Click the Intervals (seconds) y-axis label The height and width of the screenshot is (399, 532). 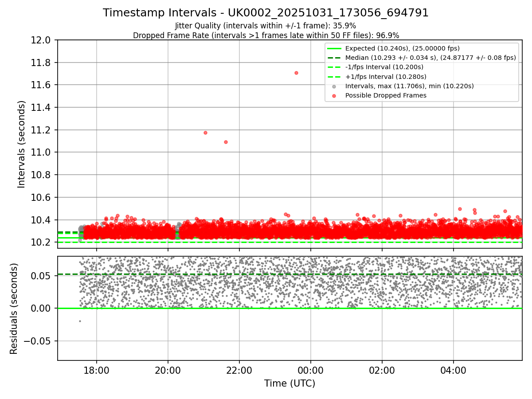[22, 144]
